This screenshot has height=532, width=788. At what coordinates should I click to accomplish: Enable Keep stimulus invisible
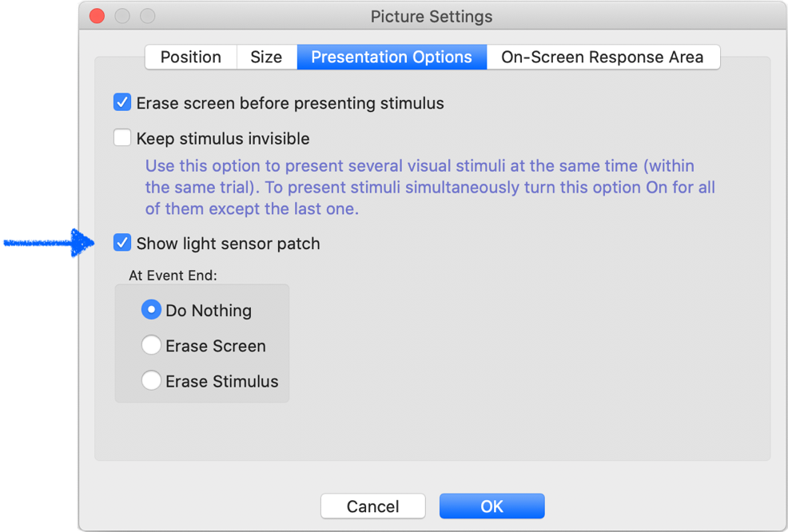click(121, 137)
